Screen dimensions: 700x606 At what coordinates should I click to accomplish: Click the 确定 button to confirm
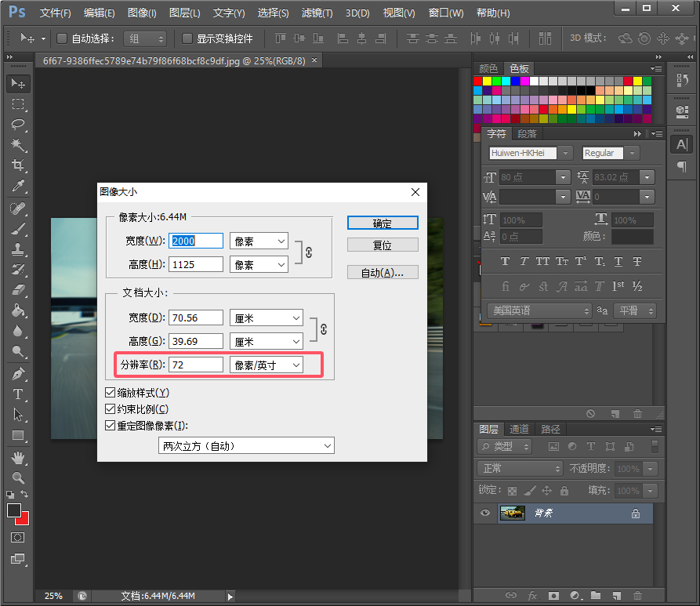coord(383,223)
